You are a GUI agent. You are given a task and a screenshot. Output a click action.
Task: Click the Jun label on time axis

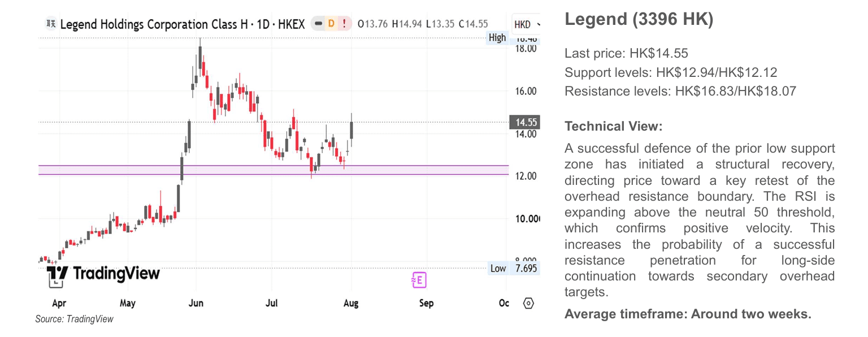click(x=196, y=303)
